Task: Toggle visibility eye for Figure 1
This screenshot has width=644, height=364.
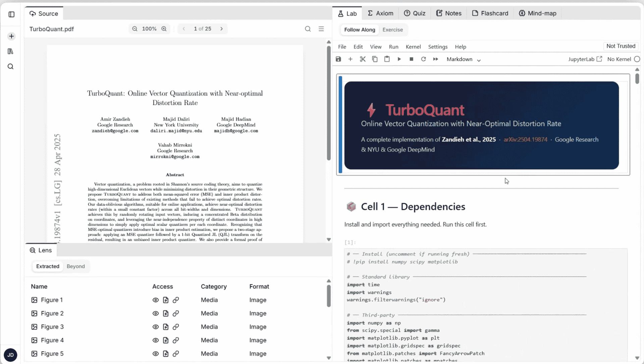Action: click(x=156, y=300)
